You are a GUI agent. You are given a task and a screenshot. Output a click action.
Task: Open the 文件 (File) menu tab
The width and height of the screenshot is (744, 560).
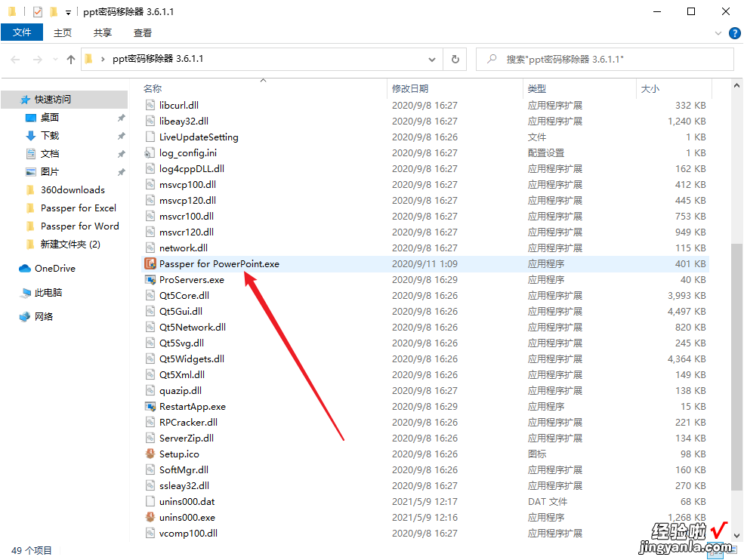pos(22,32)
